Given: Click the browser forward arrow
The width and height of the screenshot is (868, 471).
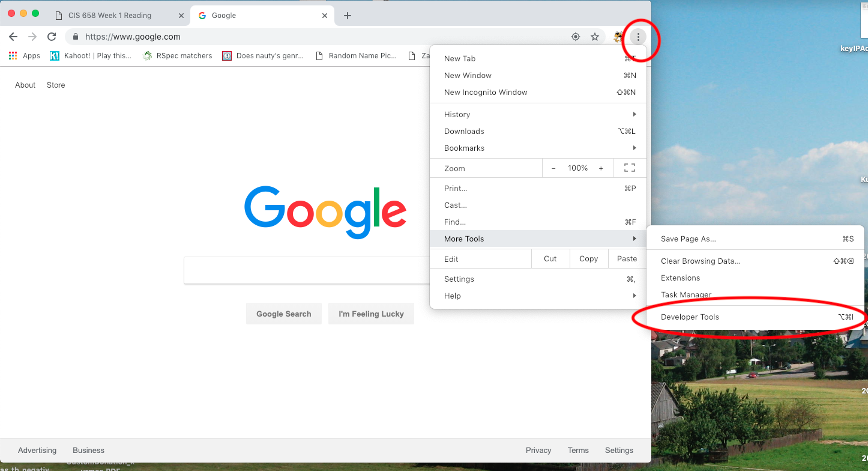Looking at the screenshot, I should [x=32, y=37].
